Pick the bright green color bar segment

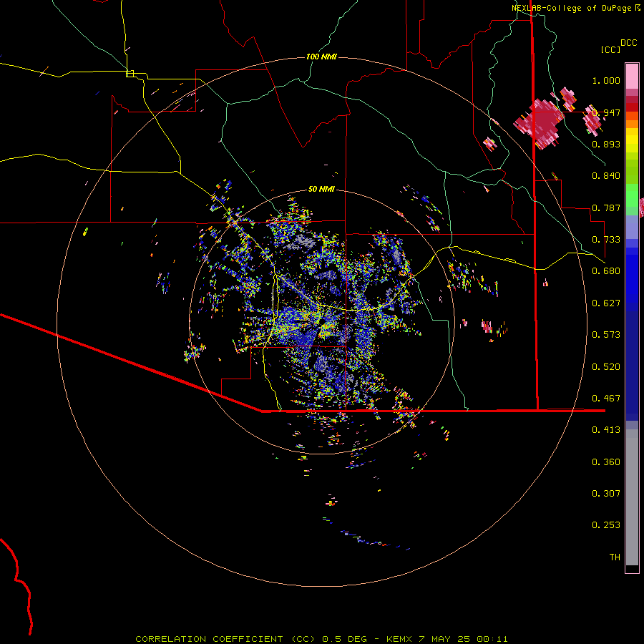pos(632,195)
